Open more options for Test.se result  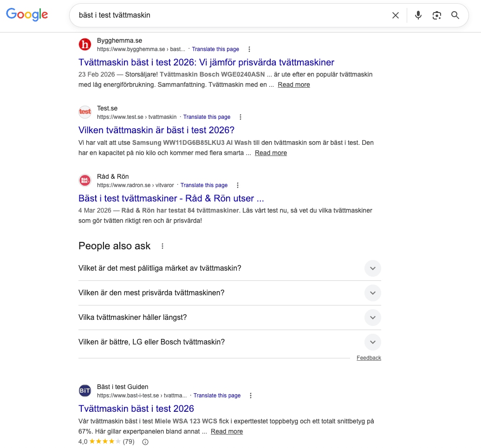(x=240, y=117)
